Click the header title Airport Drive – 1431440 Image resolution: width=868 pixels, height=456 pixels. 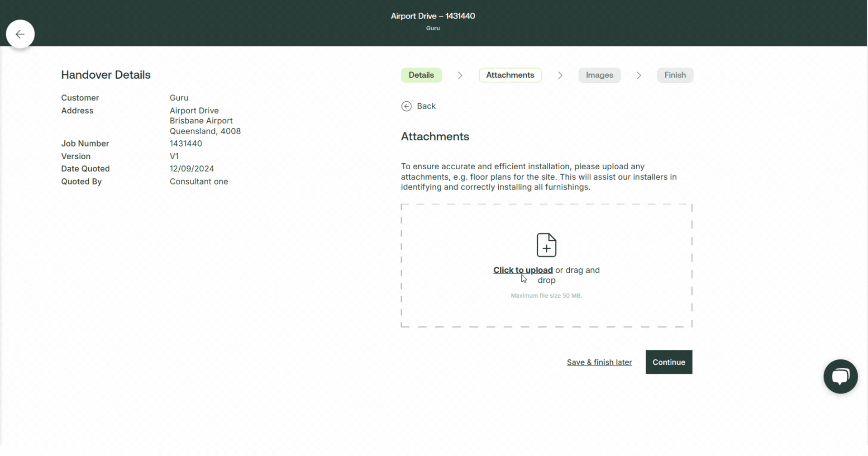coord(433,16)
